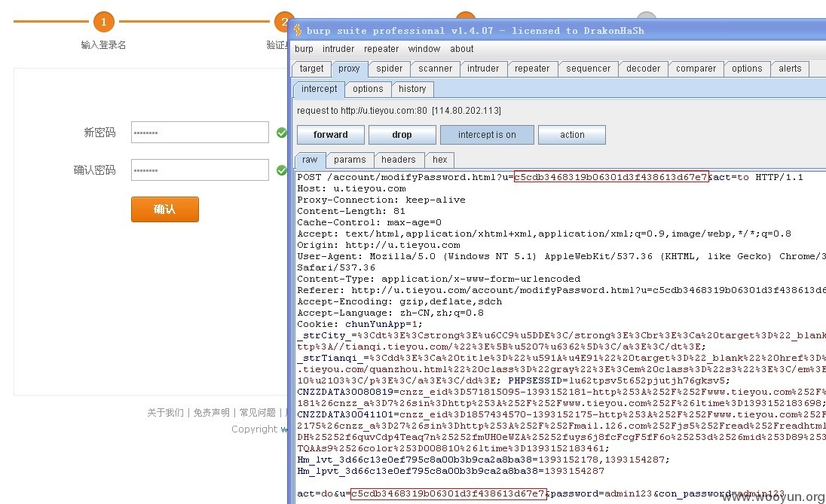Click the green check beside 新密码
Screen dimensions: 826x504
click(x=282, y=133)
